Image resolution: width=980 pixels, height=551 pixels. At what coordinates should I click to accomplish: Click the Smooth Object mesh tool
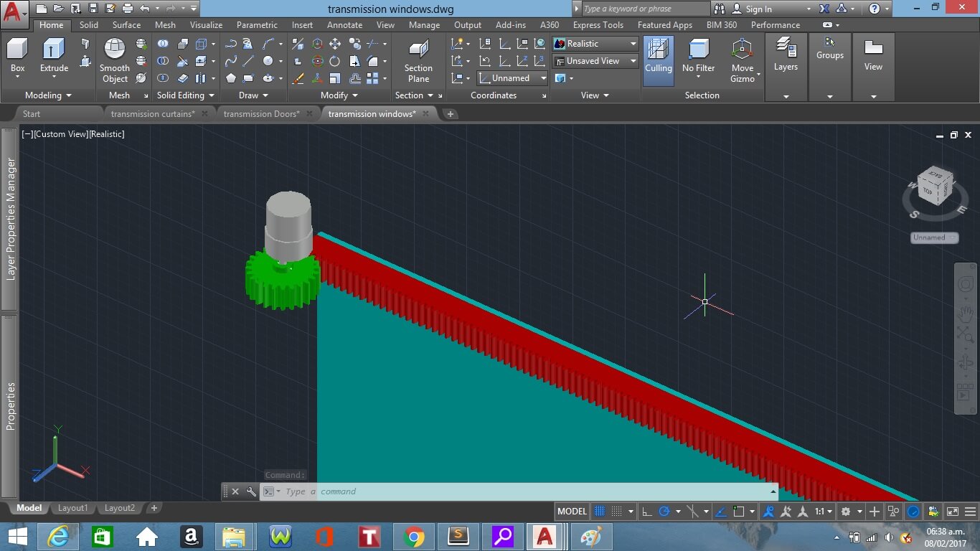115,60
